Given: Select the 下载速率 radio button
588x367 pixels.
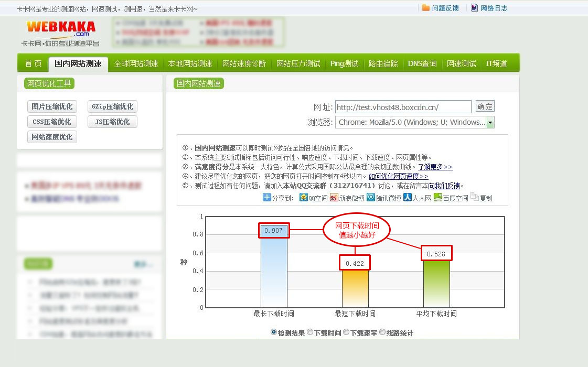Looking at the screenshot, I should click(346, 332).
